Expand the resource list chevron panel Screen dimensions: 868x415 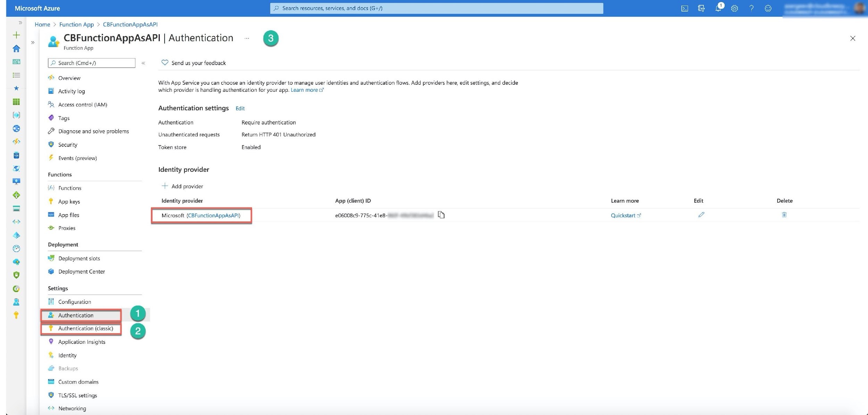33,43
